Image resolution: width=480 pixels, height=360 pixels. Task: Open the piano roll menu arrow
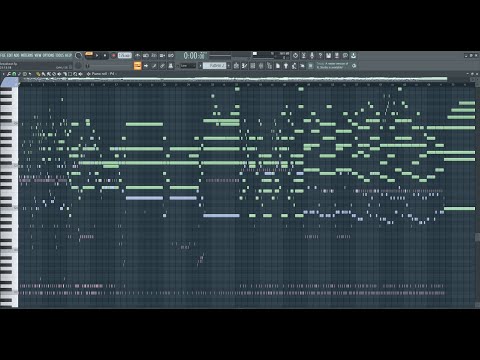3,74
